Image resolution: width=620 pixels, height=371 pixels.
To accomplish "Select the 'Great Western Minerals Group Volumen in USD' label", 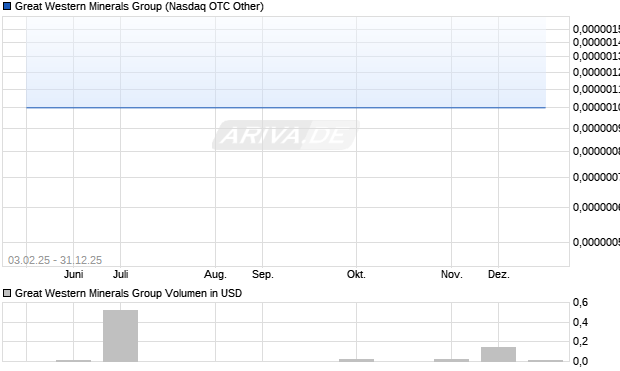I will click(129, 293).
